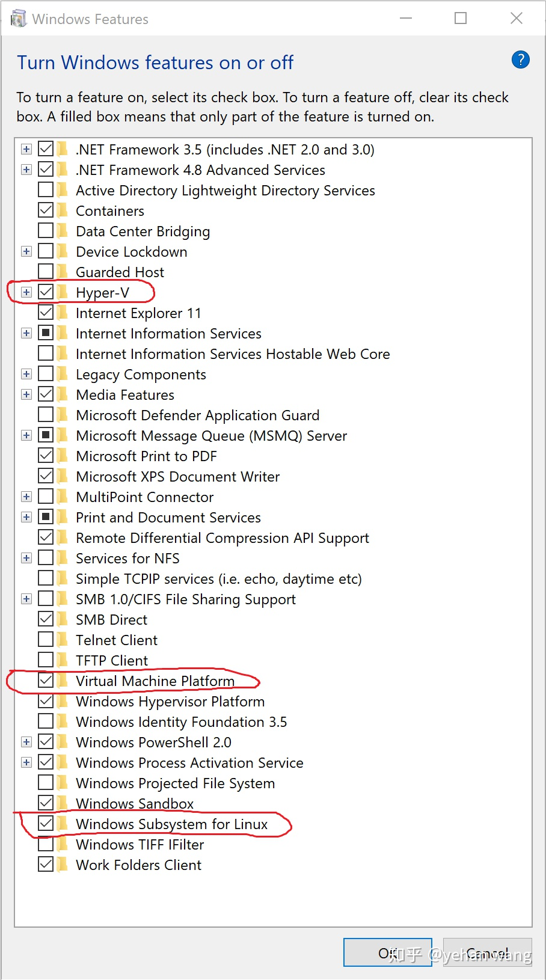This screenshot has width=546, height=980.
Task: Select 'Windows Identity Foundation 3.5' label
Action: 182,722
